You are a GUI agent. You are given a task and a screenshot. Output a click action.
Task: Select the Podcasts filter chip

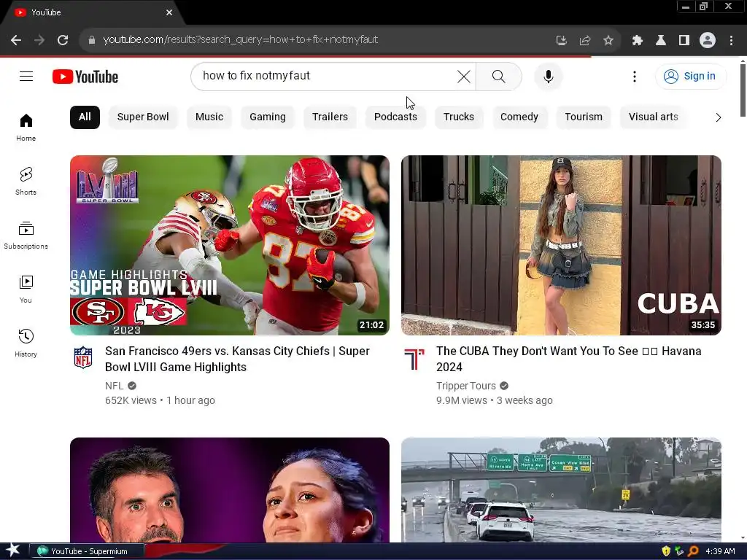pos(395,117)
